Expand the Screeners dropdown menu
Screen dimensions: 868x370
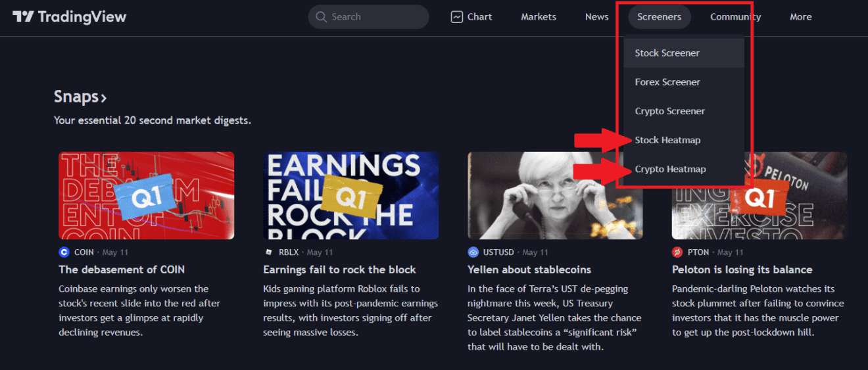click(x=659, y=17)
